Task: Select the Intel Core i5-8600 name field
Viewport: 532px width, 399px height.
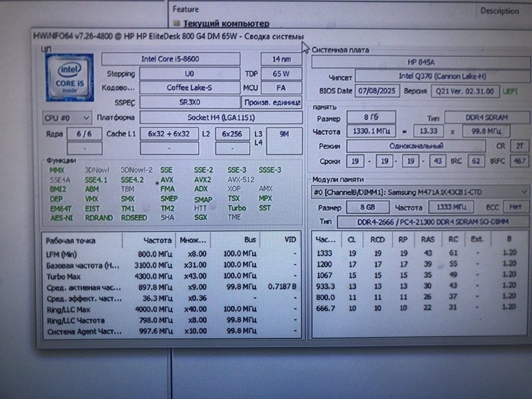Action: (x=170, y=59)
